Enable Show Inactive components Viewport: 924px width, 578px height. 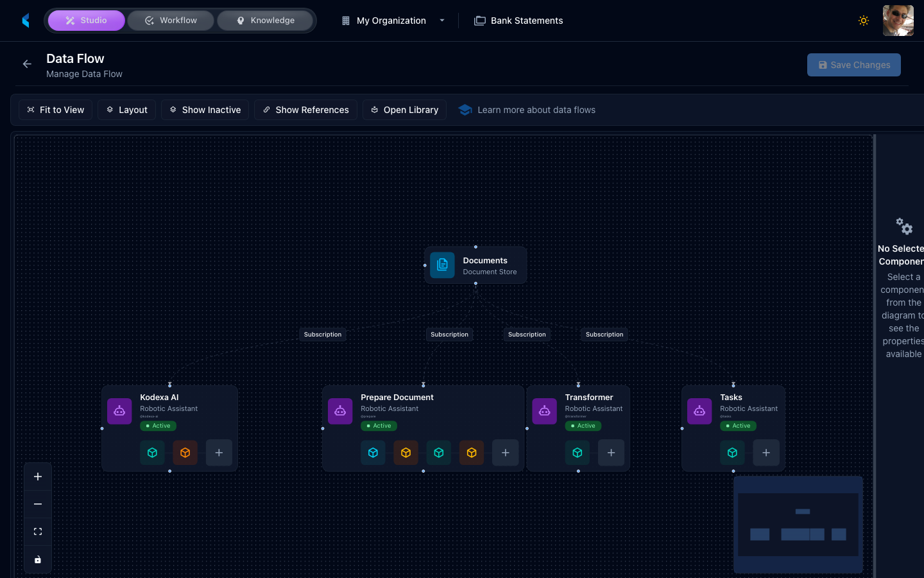[205, 110]
